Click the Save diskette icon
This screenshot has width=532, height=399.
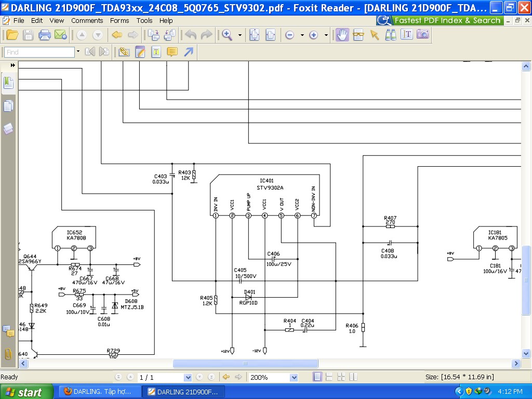click(x=28, y=35)
